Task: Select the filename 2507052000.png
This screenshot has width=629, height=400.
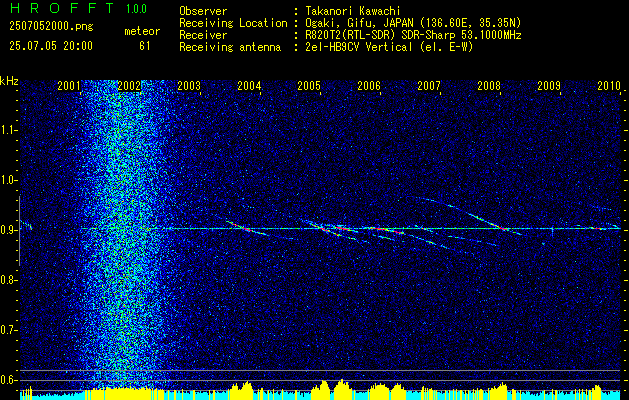Action: (52, 26)
